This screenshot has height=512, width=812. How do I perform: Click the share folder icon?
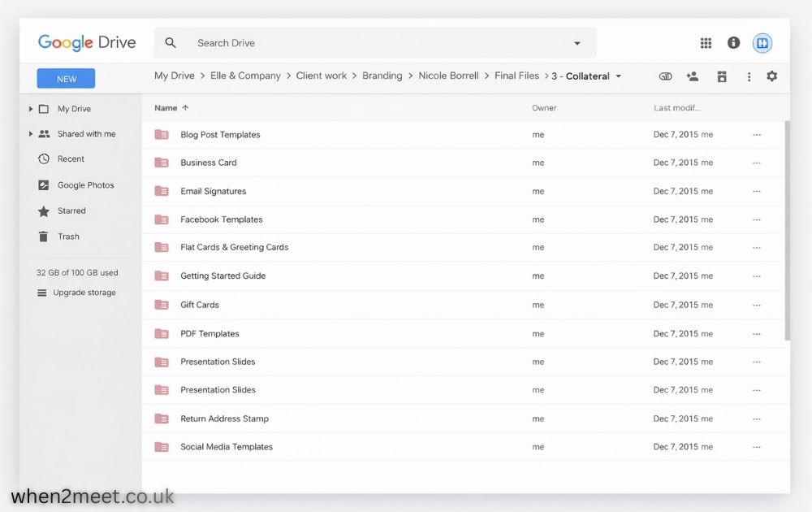[x=693, y=76]
